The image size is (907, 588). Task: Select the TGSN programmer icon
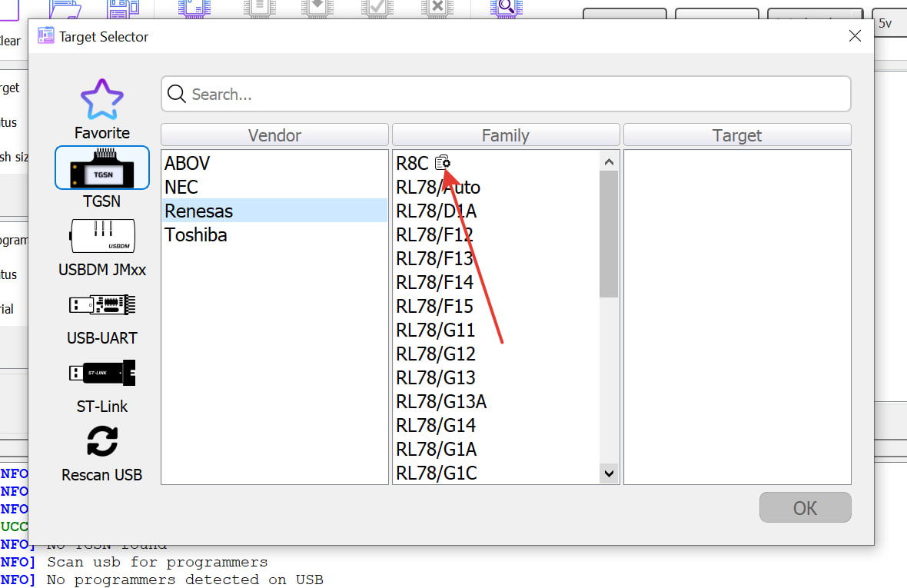point(101,168)
